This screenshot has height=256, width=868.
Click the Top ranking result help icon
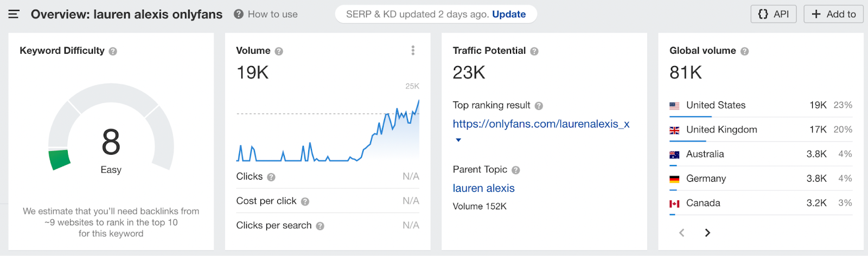539,106
